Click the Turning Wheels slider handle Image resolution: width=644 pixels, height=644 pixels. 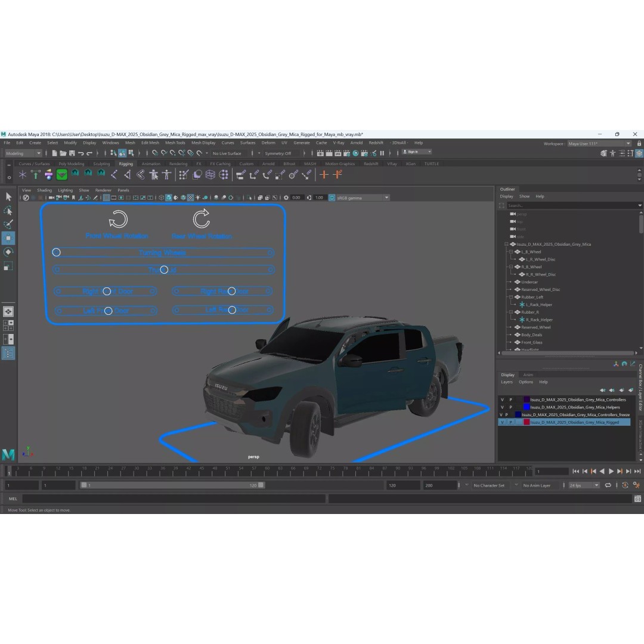(x=56, y=252)
